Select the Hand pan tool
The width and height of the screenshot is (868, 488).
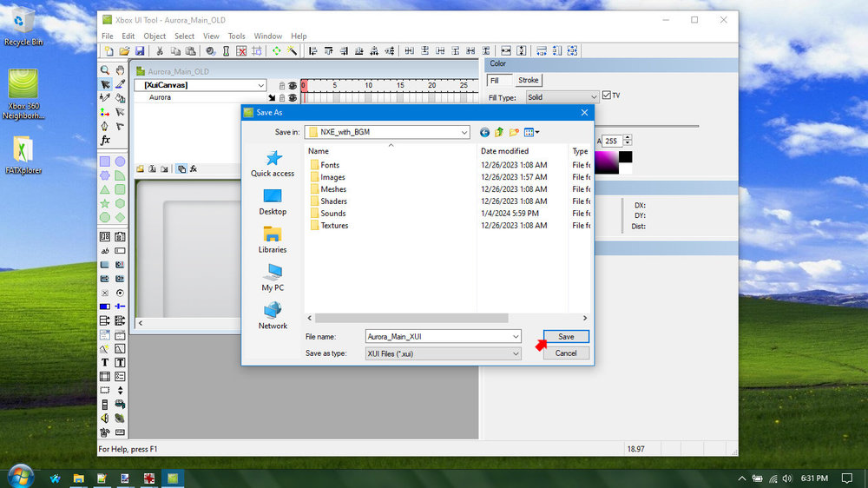[120, 70]
